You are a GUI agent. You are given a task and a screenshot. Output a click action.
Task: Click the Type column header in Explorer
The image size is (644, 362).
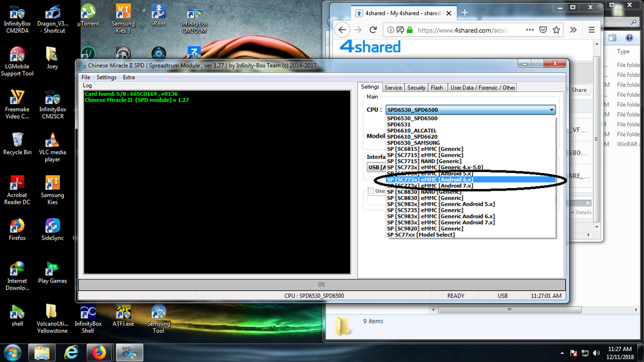[x=623, y=51]
